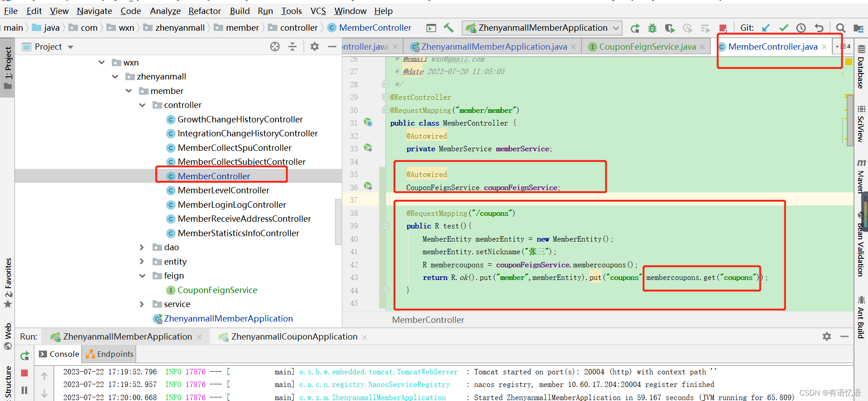
Task: Locate current file with crosshair icon
Action: coord(275,47)
